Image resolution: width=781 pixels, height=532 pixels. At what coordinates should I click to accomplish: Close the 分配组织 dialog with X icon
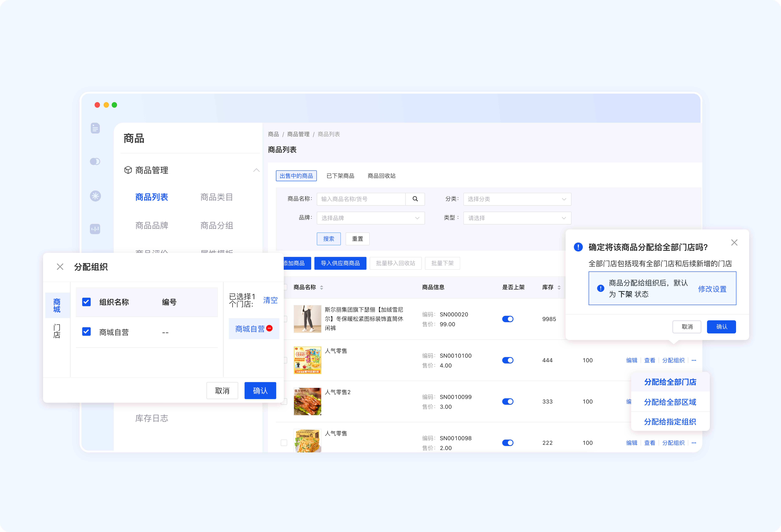(60, 267)
